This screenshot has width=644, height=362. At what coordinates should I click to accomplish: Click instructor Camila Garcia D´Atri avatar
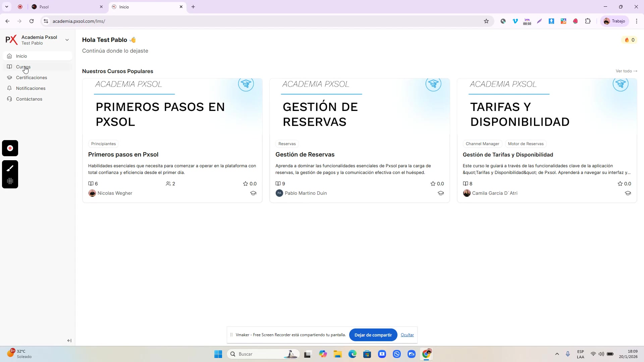point(467,193)
